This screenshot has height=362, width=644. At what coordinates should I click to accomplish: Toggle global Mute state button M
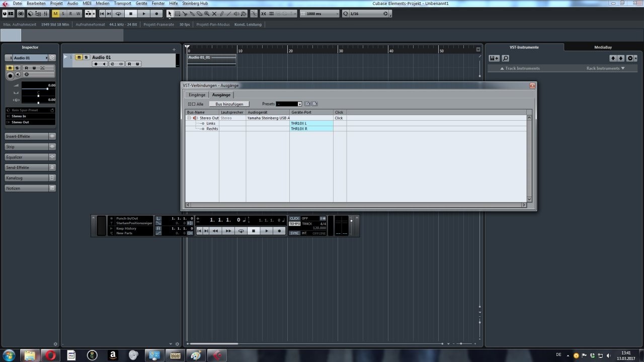click(x=55, y=14)
